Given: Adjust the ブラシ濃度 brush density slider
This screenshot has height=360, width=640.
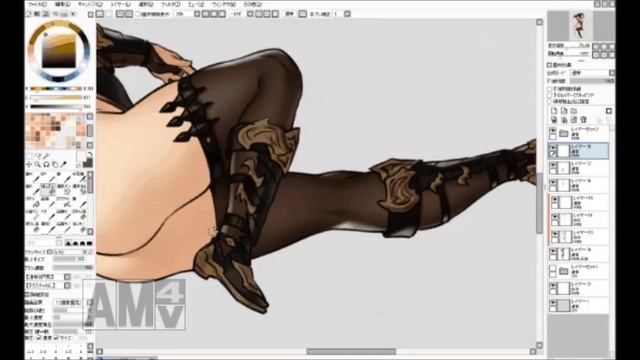Looking at the screenshot, I should coord(73,268).
